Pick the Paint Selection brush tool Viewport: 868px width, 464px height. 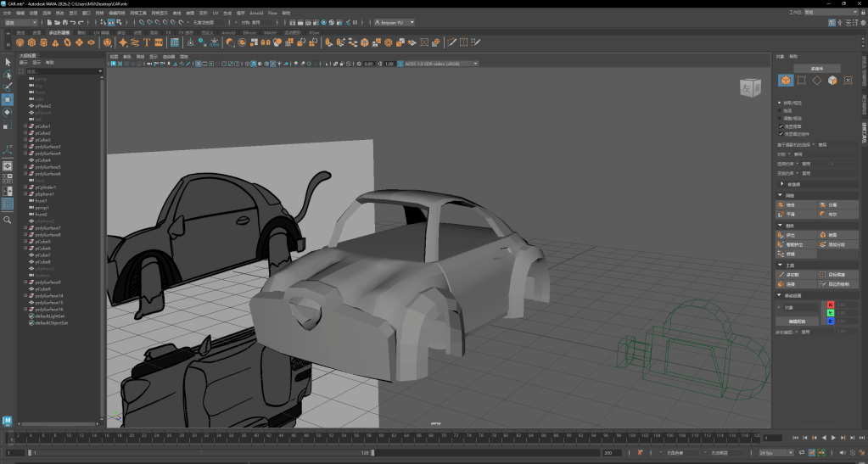click(8, 87)
